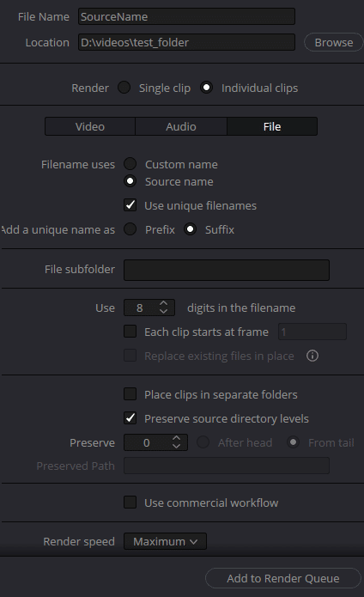This screenshot has height=597, width=364.
Task: Click Add to Render Queue
Action: click(283, 578)
